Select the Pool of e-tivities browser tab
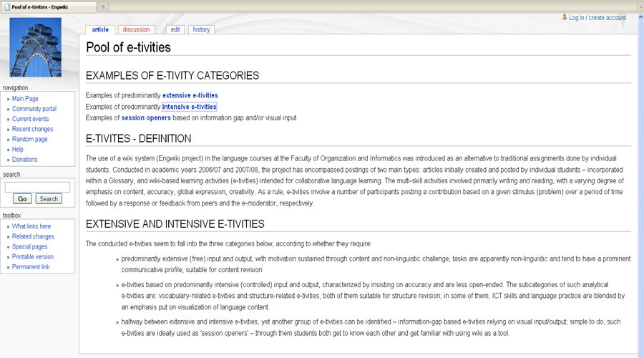 point(49,7)
